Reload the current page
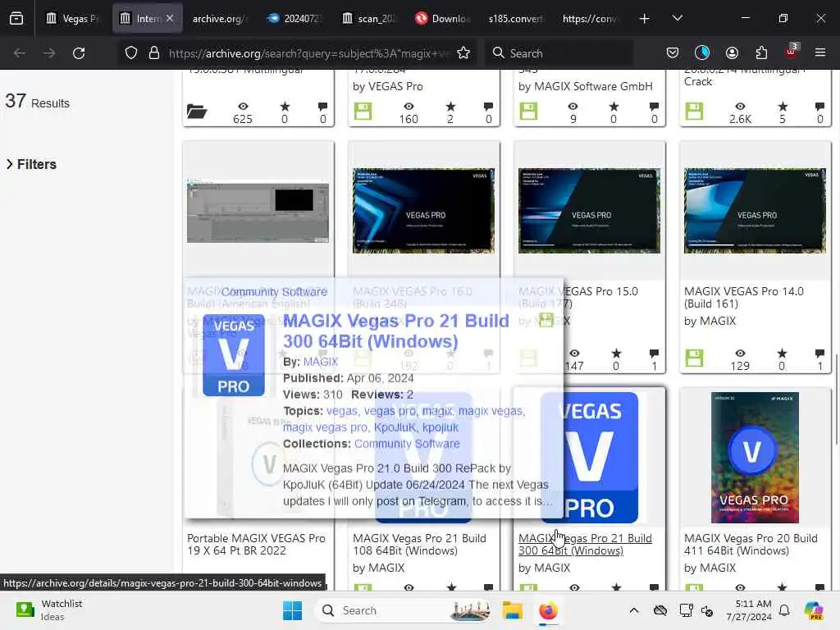Viewport: 840px width, 630px height. pos(79,53)
